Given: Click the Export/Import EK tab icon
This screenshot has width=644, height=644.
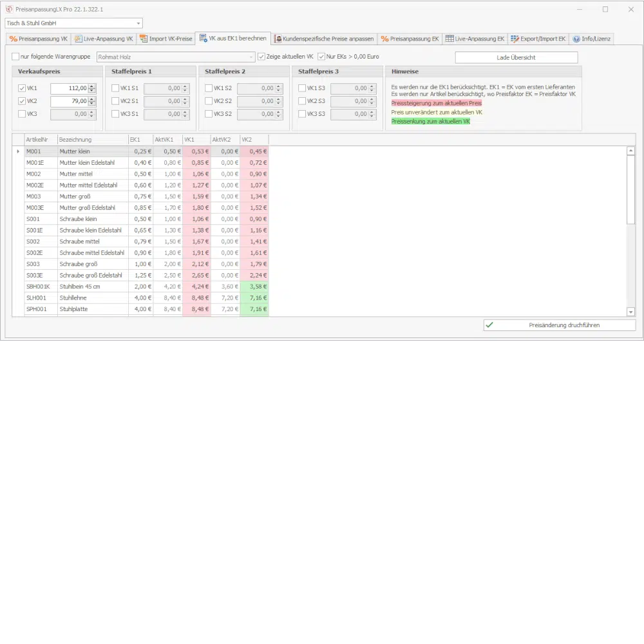Looking at the screenshot, I should click(515, 39).
